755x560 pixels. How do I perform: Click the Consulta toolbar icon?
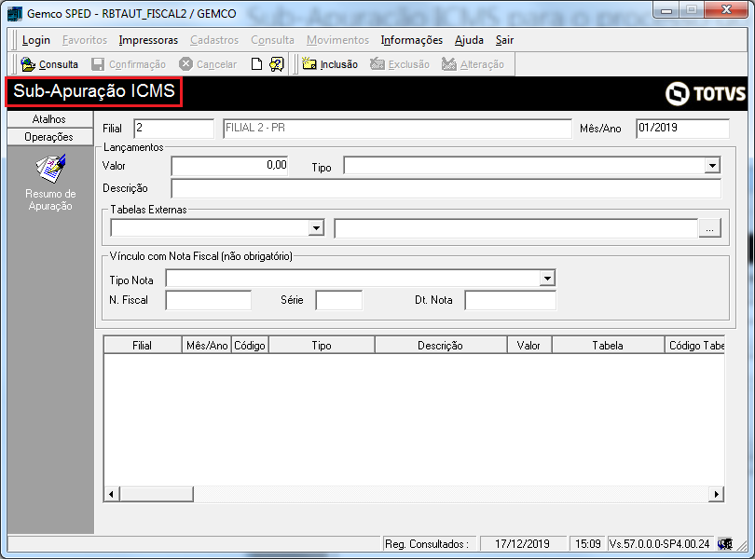click(x=28, y=64)
